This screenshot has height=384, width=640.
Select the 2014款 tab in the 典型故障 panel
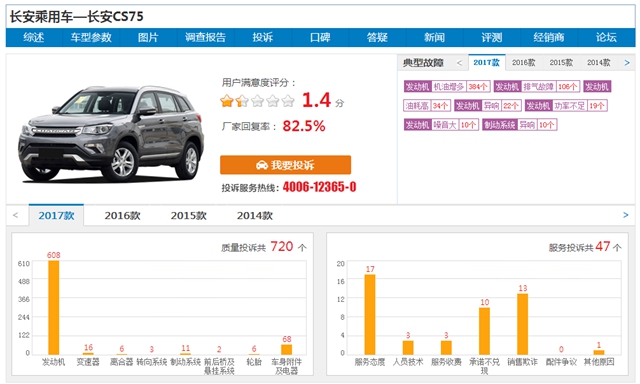tap(599, 63)
